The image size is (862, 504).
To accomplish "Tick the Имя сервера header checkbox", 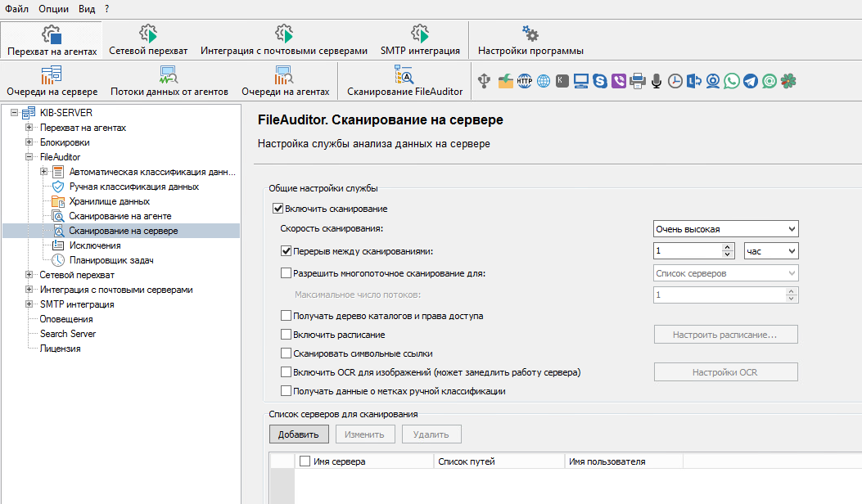I will [x=305, y=461].
